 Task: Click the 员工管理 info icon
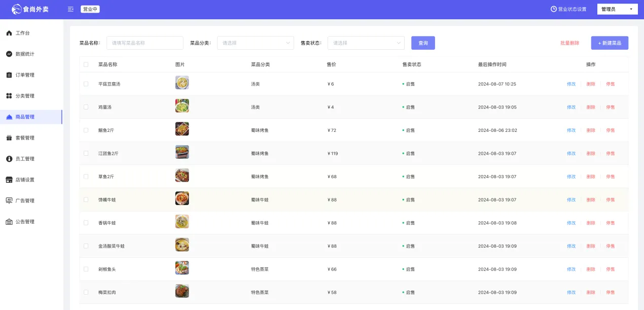(x=9, y=159)
